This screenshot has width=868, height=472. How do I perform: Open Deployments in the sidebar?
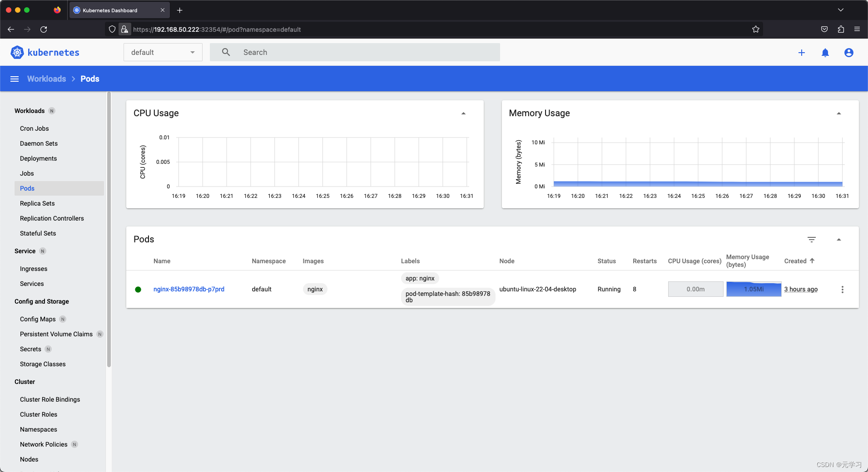[39, 158]
